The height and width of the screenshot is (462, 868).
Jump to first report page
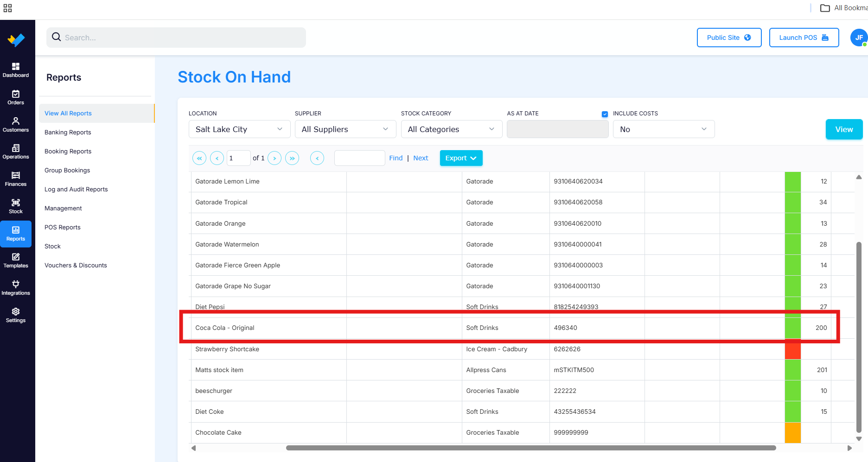coord(199,158)
